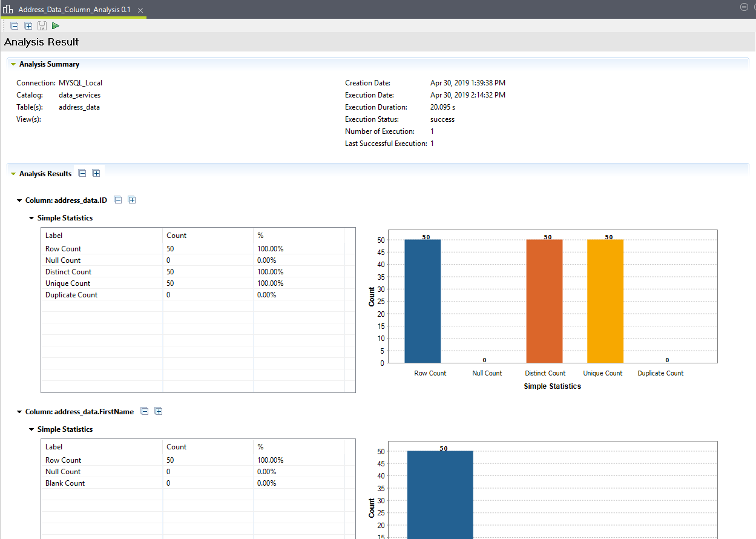Collapse the Analysis Results section triangle
Viewport: 756px width, 539px height.
point(13,173)
